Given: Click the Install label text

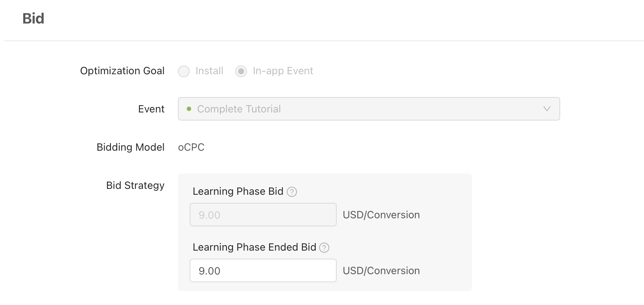Looking at the screenshot, I should click(210, 71).
